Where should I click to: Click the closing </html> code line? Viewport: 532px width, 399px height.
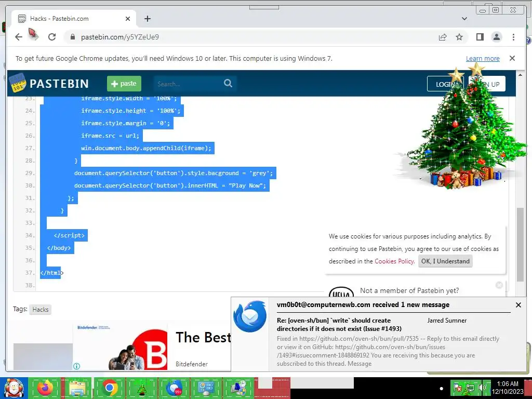pyautogui.click(x=51, y=273)
